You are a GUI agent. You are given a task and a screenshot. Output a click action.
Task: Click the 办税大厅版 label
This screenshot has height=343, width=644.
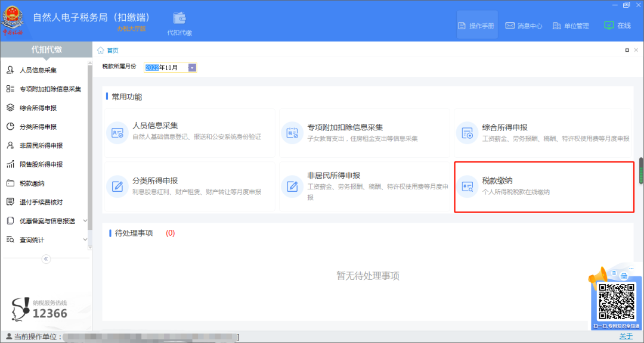pos(131,29)
